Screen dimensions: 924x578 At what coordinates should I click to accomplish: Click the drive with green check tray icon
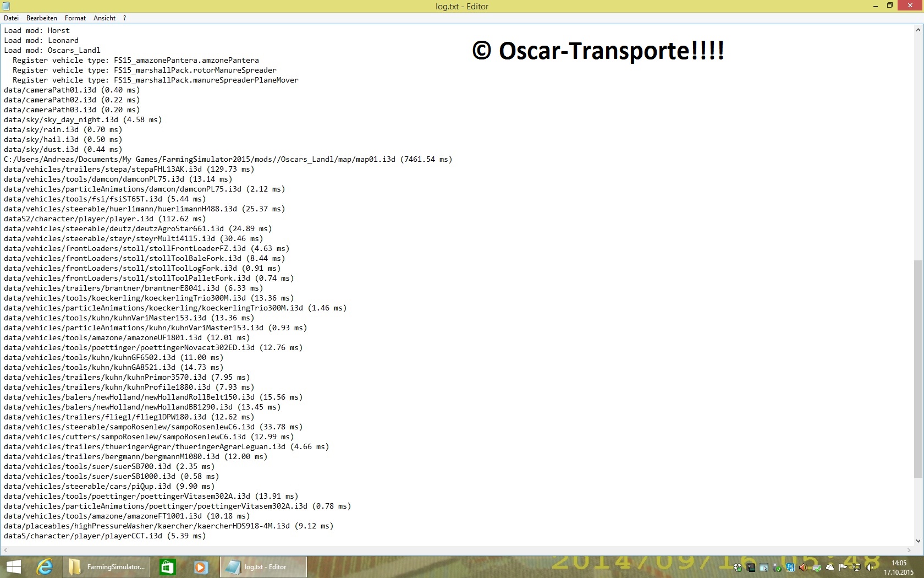tap(817, 568)
